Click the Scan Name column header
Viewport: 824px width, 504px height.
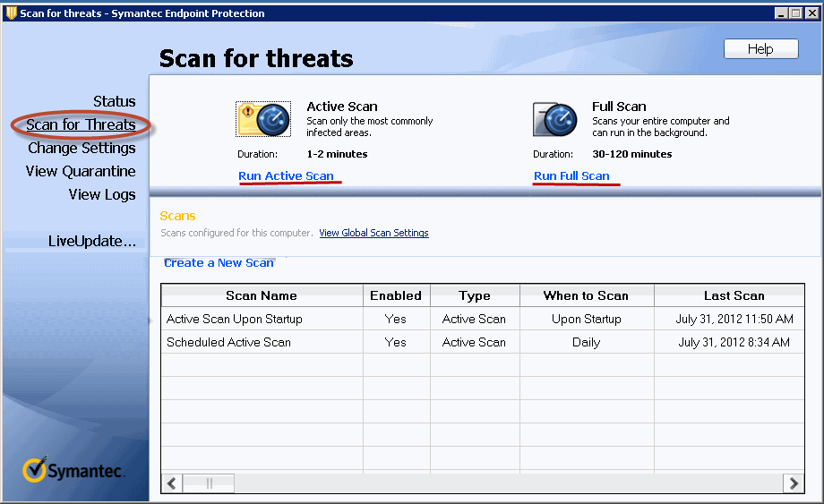tap(261, 295)
